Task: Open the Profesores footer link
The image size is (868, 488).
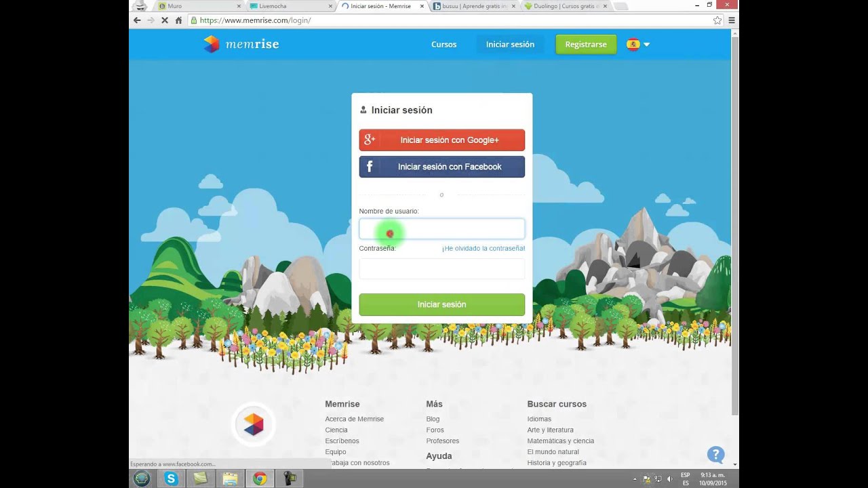Action: tap(442, 441)
